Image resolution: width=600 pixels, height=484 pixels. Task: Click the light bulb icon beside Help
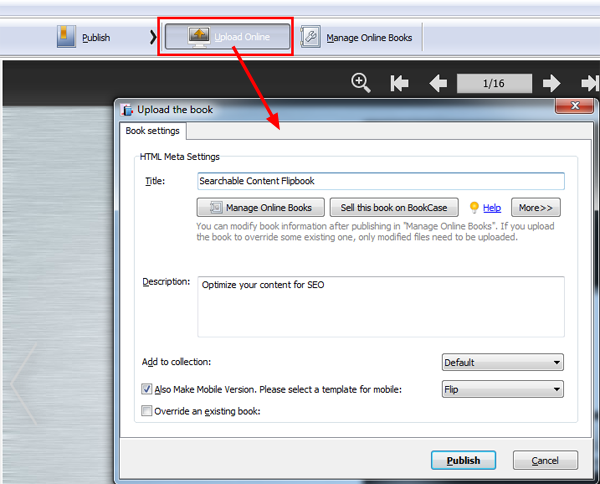click(x=474, y=207)
